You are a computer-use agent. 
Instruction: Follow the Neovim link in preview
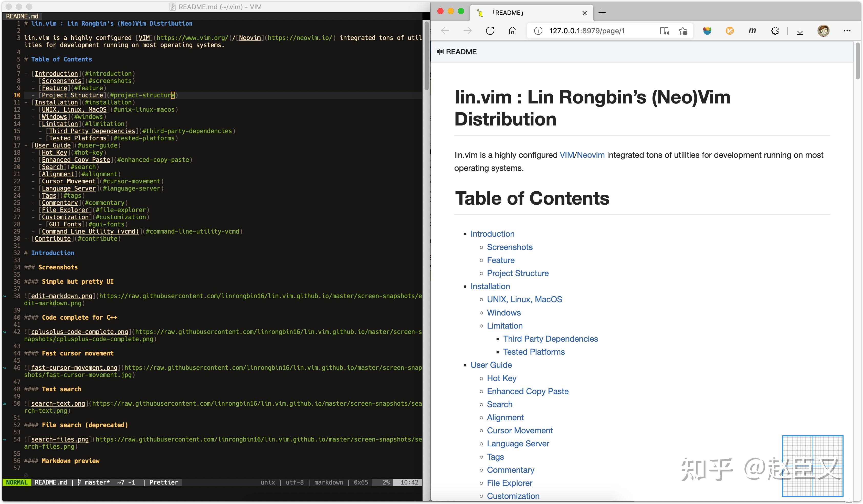591,155
